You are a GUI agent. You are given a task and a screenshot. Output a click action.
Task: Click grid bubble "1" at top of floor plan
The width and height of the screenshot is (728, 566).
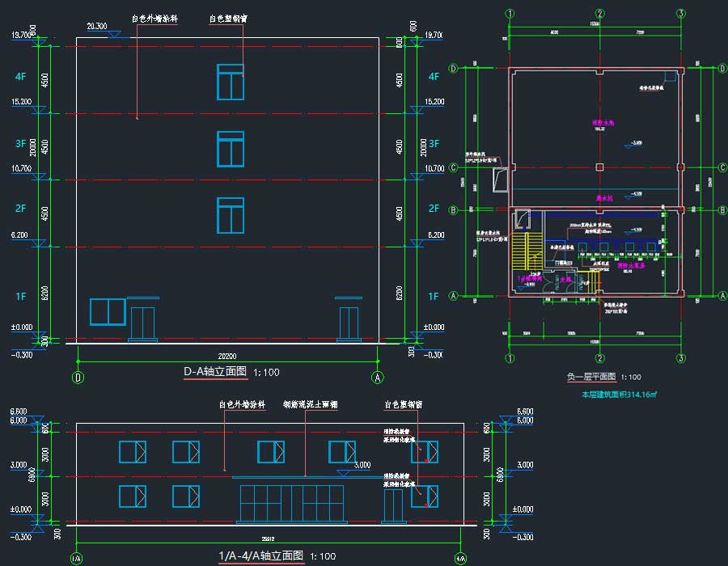coord(510,14)
